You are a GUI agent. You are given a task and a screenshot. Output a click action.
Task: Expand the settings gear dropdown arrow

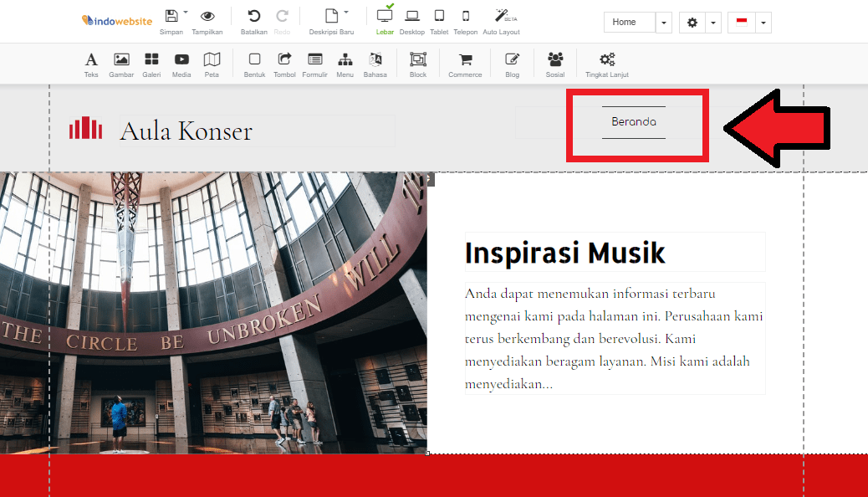(x=713, y=23)
